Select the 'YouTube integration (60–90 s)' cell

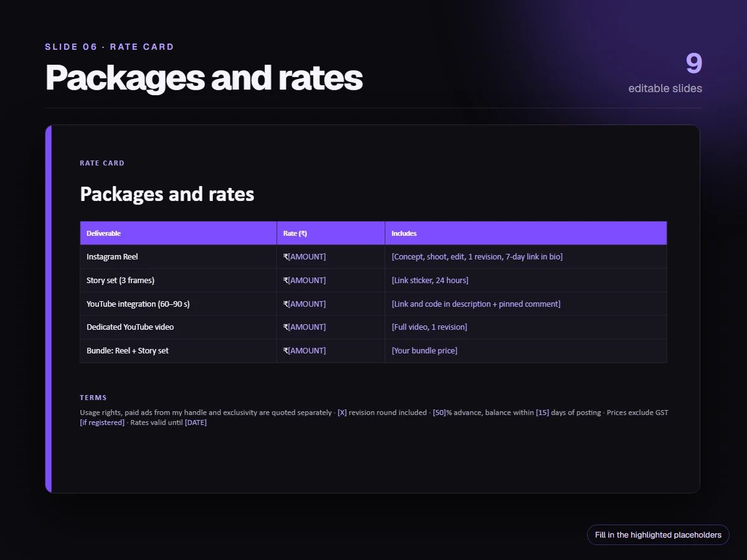tap(179, 304)
